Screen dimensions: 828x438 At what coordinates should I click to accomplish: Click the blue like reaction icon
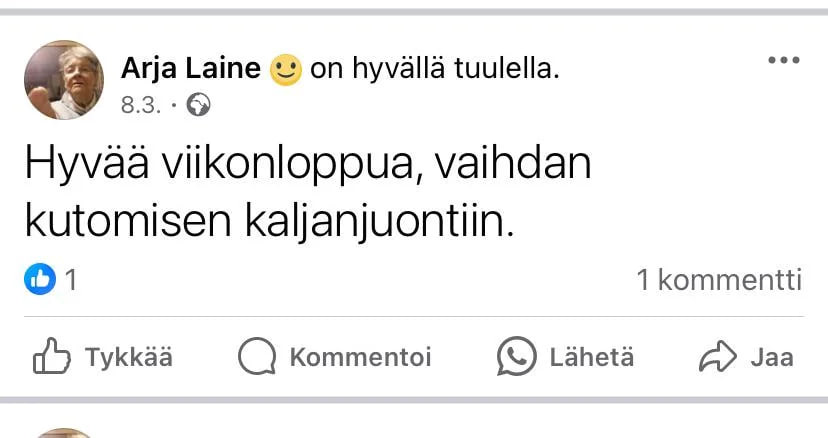[39, 280]
